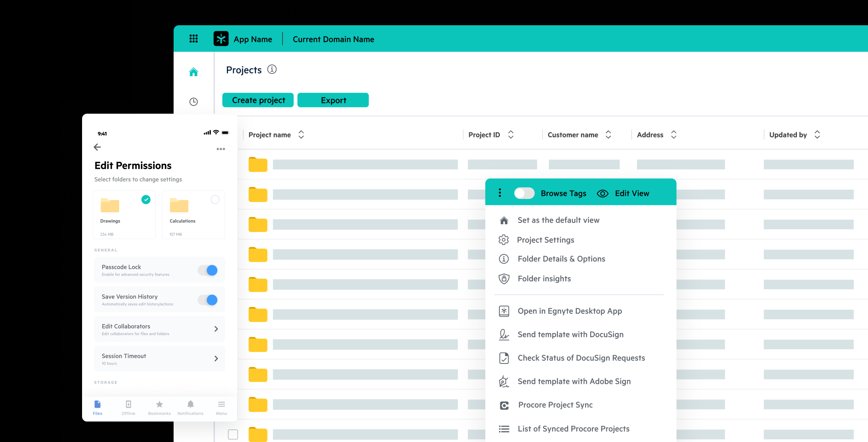Viewport: 868px width, 442px height.
Task: Click the gear icon beside Project Settings
Action: point(503,240)
